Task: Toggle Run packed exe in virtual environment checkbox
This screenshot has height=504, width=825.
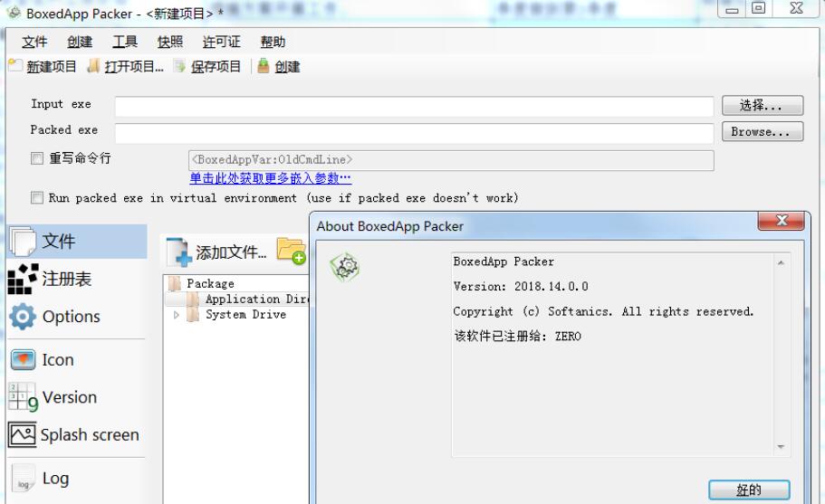Action: coord(37,197)
